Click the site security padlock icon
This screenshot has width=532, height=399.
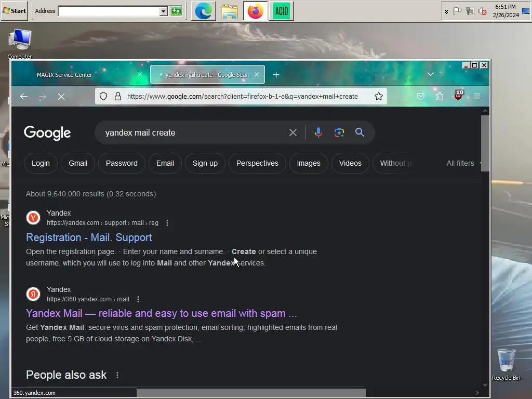tap(118, 96)
